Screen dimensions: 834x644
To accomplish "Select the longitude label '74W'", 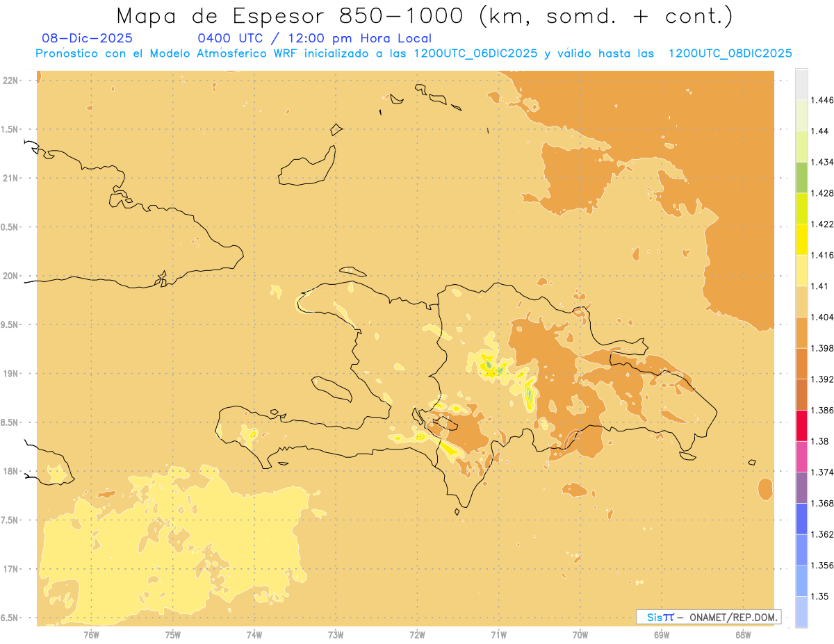I will (x=254, y=634).
